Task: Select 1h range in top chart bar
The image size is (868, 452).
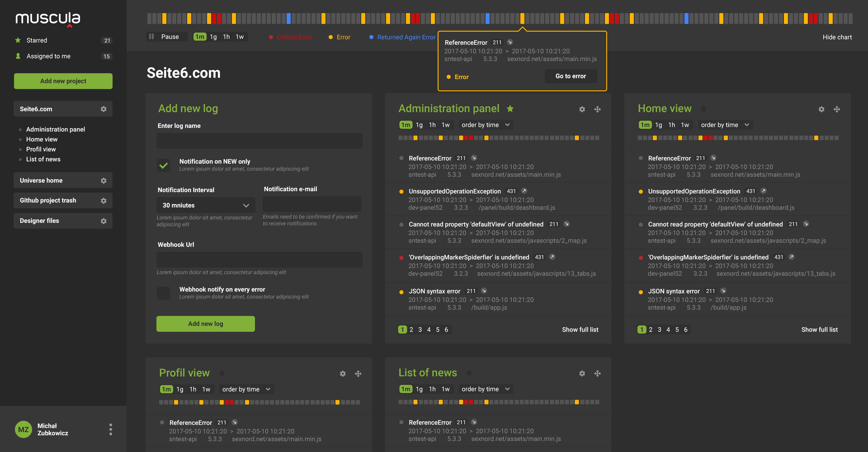Action: (x=226, y=37)
